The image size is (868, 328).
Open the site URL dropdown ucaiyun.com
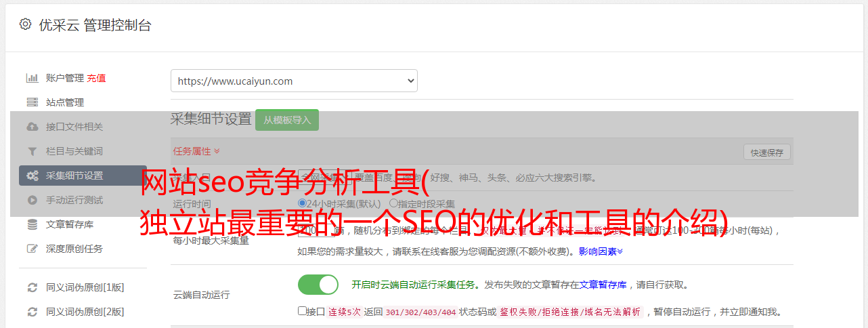(x=294, y=81)
